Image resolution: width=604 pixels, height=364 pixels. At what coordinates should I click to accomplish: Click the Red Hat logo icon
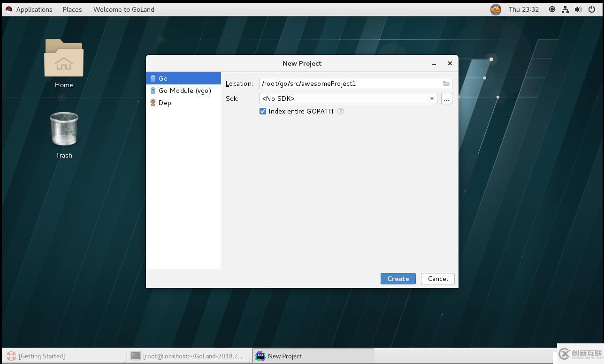coord(8,9)
